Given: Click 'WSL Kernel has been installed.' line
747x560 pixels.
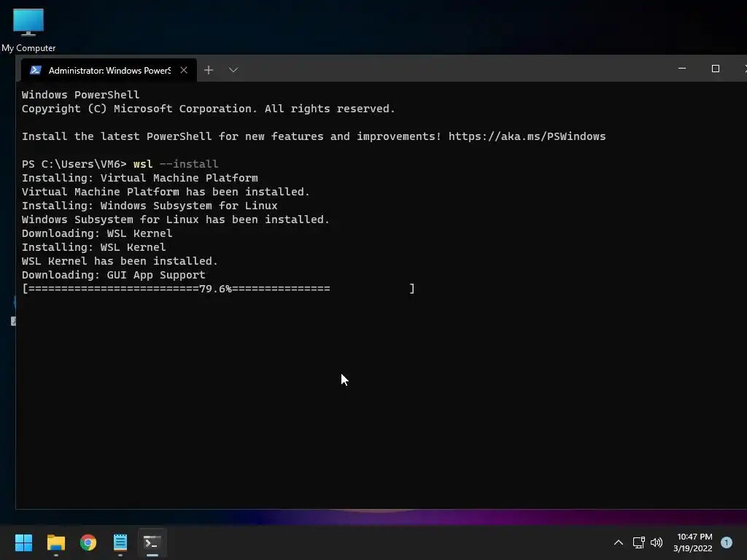Looking at the screenshot, I should click(x=120, y=261).
